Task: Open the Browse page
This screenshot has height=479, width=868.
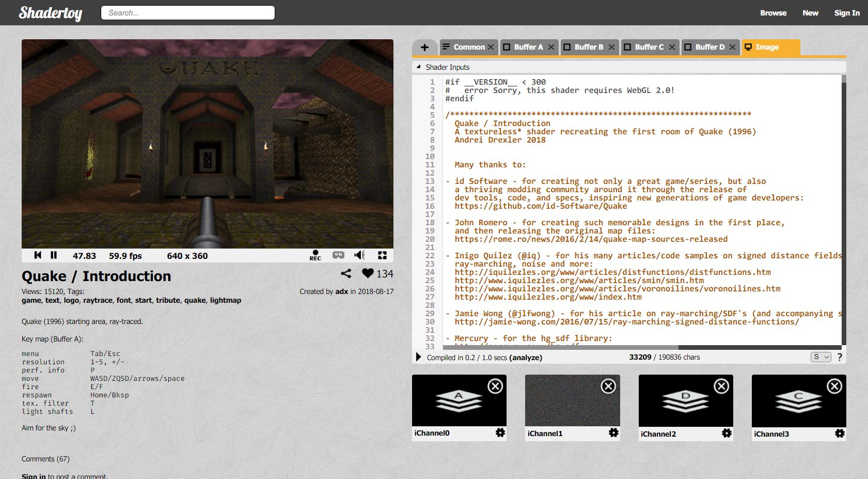Action: (773, 13)
